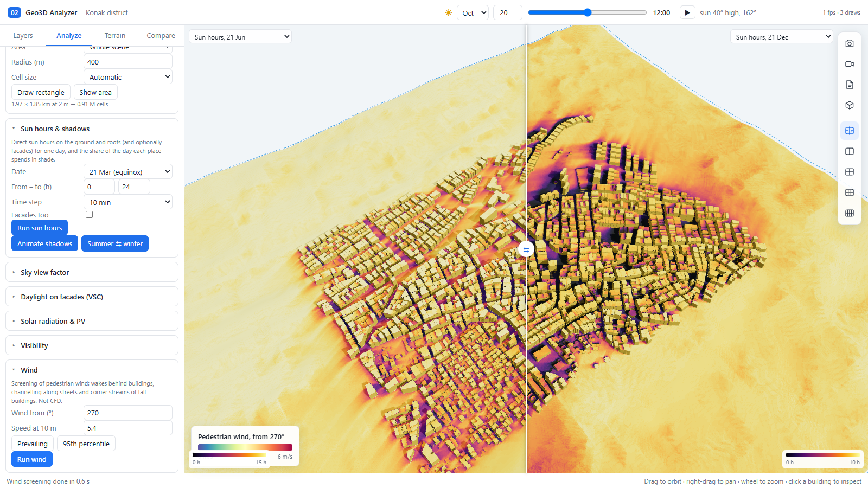
Task: Select the four-pane grid layout icon
Action: point(850,172)
